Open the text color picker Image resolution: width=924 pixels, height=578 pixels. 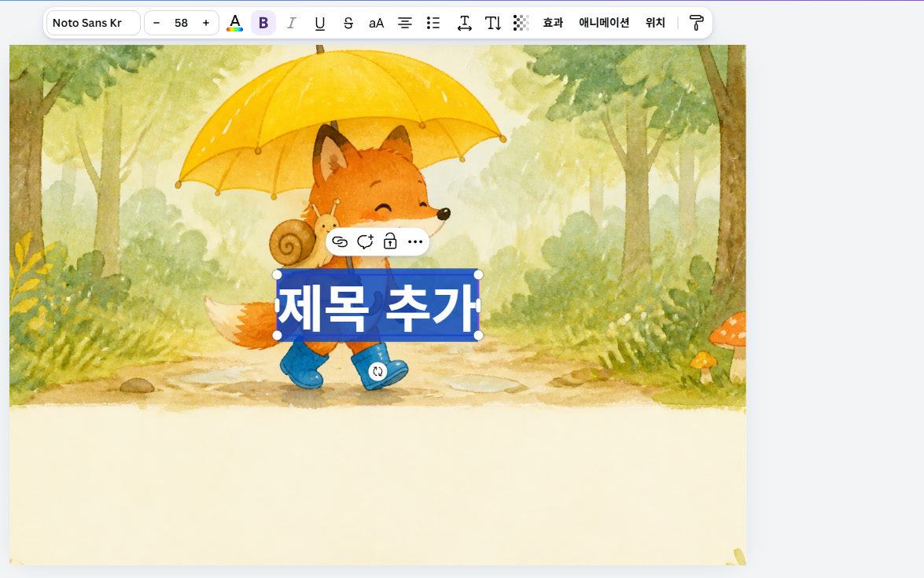(234, 23)
